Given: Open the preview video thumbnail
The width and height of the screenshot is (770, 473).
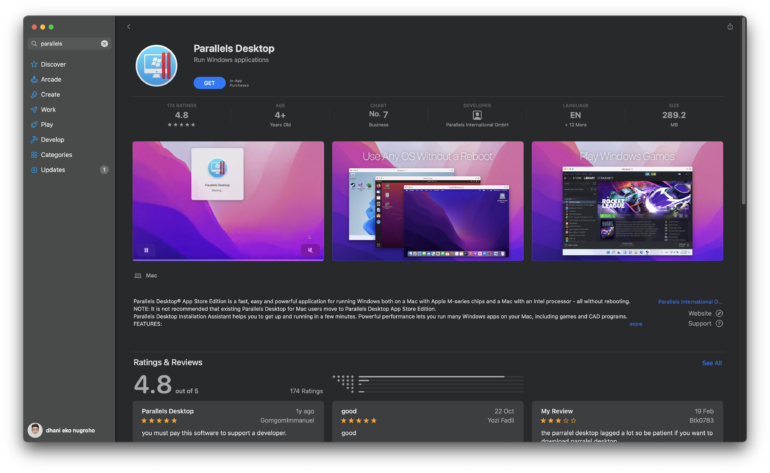Looking at the screenshot, I should pyautogui.click(x=228, y=201).
